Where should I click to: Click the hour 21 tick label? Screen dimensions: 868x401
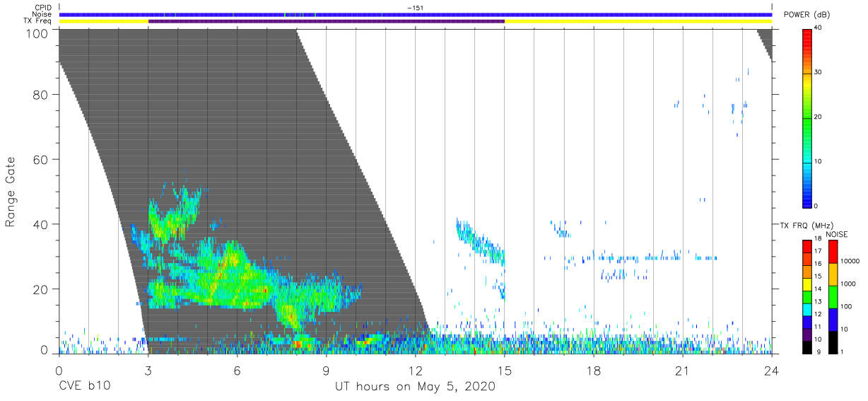[683, 371]
